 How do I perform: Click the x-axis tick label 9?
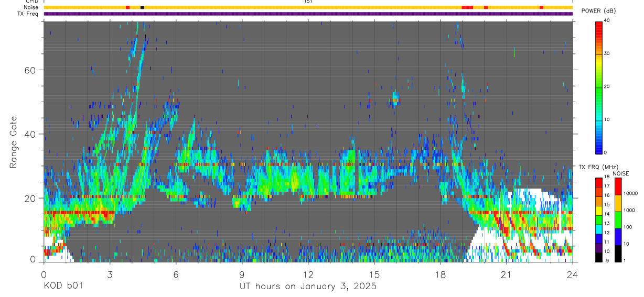242,274
